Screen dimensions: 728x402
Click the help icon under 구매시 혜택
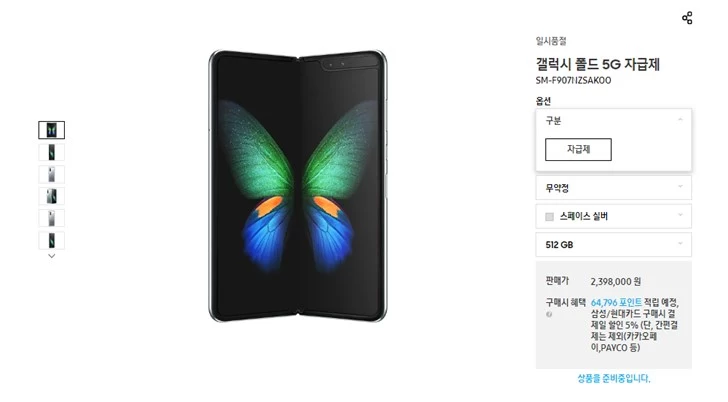[549, 314]
